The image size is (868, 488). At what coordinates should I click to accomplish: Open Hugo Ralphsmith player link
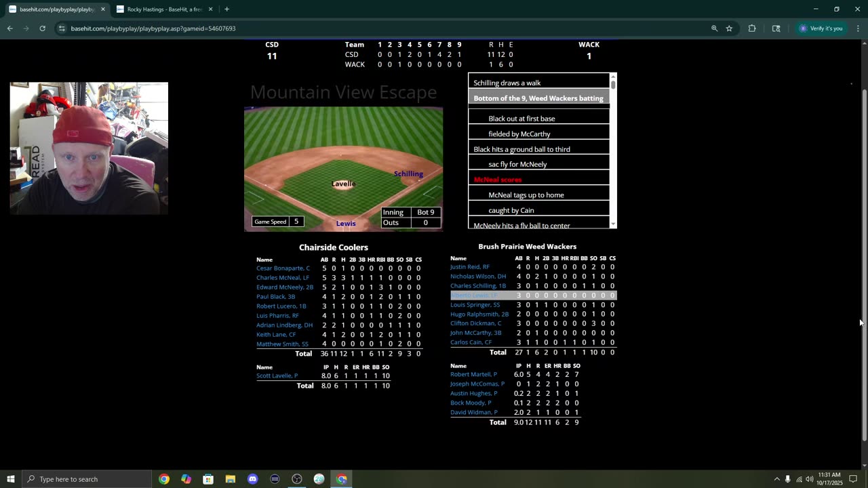[479, 314]
